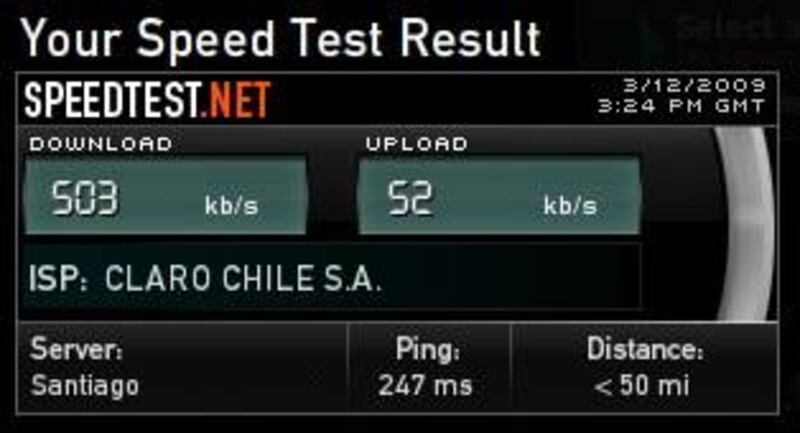Click the download kb/s unit text
The image size is (800, 433).
pos(231,205)
